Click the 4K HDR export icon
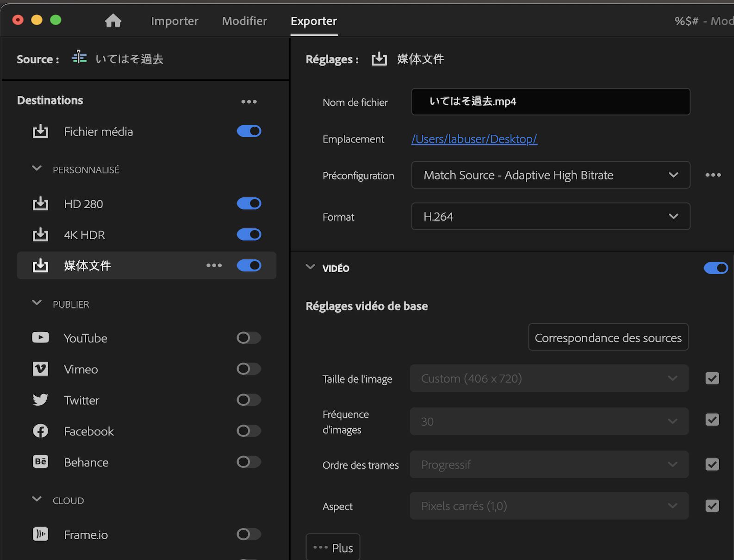734x560 pixels. 40,235
